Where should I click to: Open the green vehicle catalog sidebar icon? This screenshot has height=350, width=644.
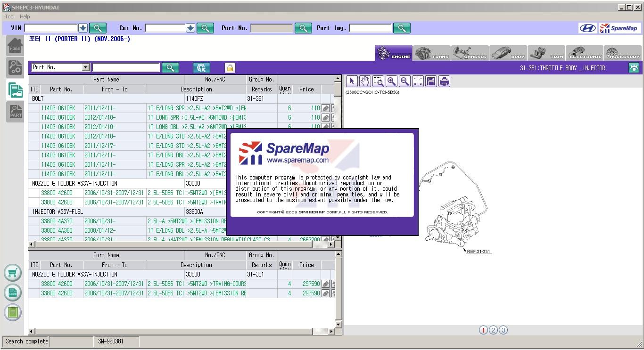(x=15, y=90)
